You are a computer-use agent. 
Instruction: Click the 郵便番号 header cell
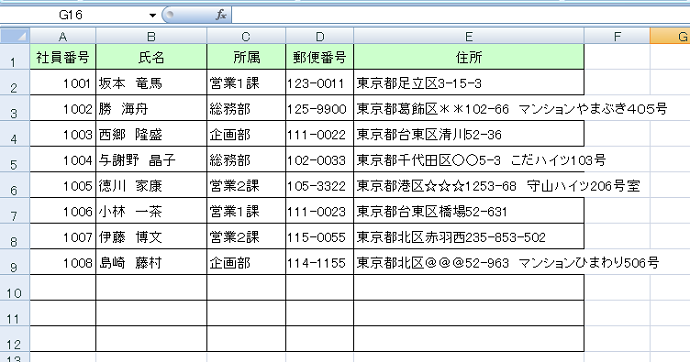coord(319,57)
